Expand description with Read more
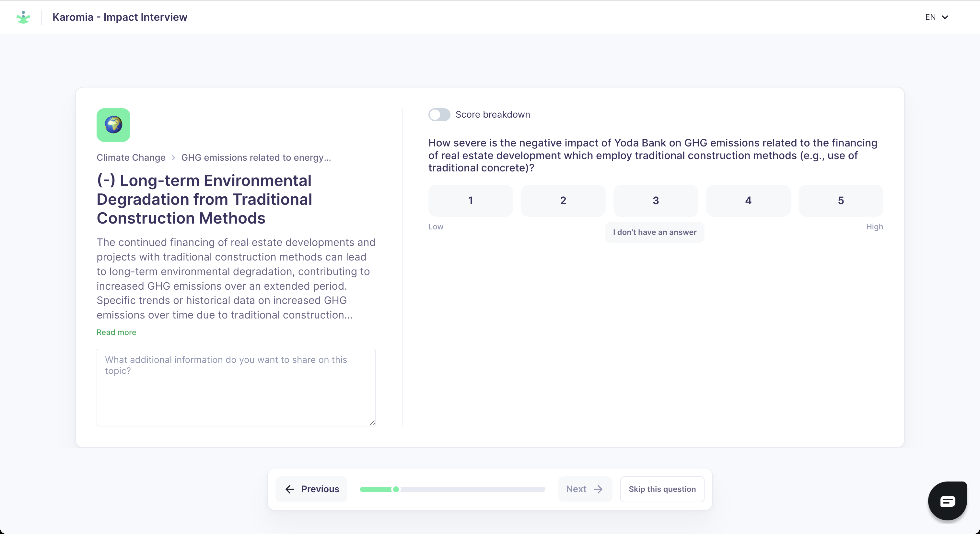The height and width of the screenshot is (534, 980). coord(116,332)
